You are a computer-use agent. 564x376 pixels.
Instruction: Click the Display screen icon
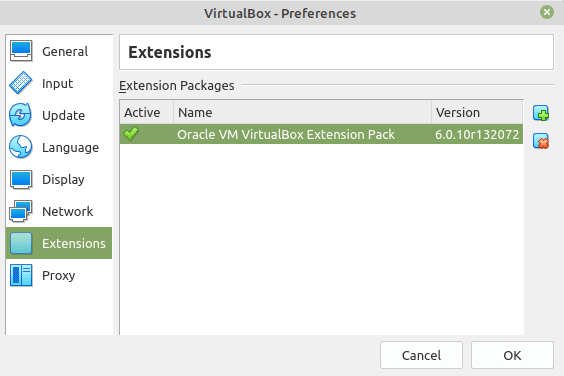click(x=21, y=179)
